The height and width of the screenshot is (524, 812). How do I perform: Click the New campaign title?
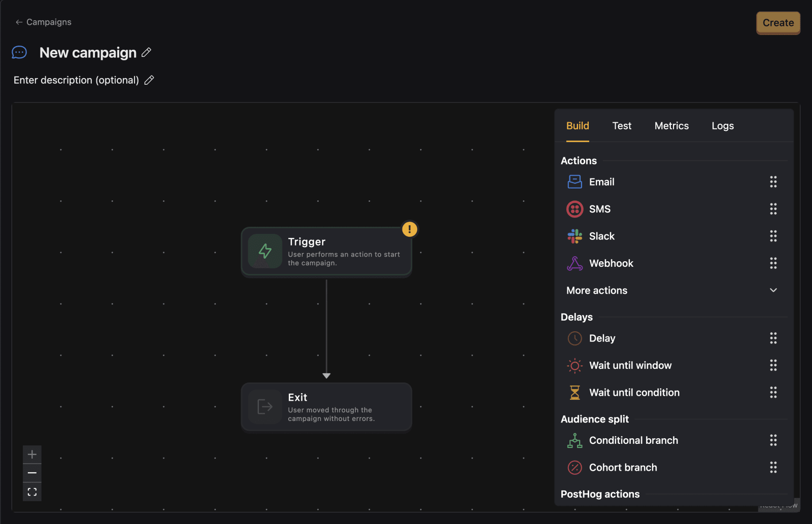point(88,53)
